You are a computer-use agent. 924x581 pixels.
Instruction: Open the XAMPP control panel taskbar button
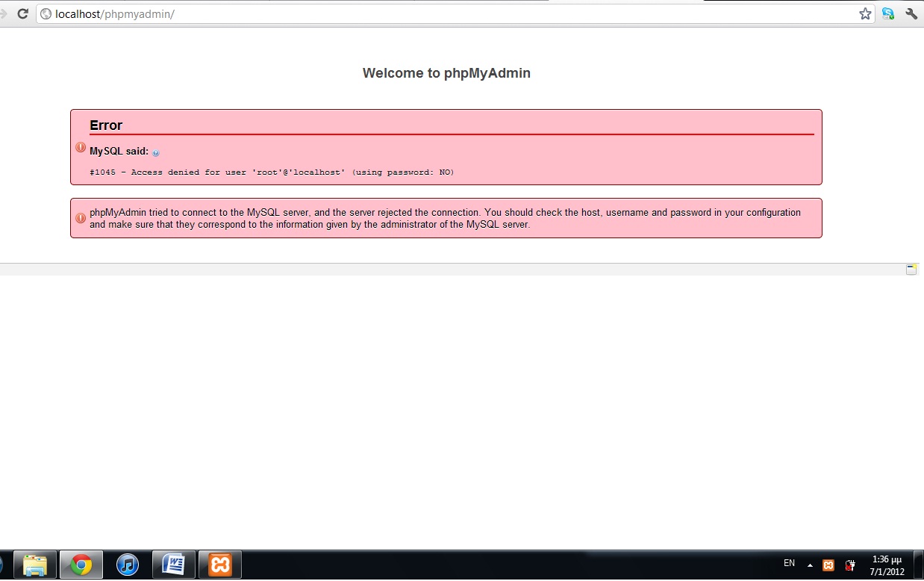220,565
